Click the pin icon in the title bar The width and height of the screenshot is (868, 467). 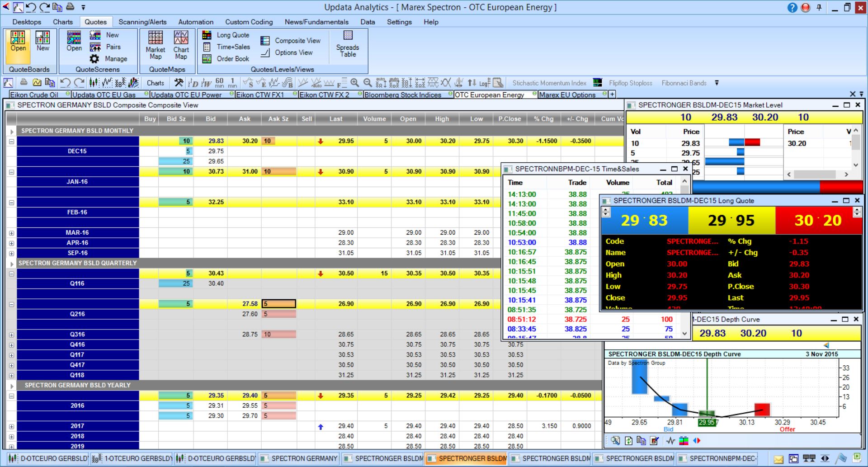819,8
